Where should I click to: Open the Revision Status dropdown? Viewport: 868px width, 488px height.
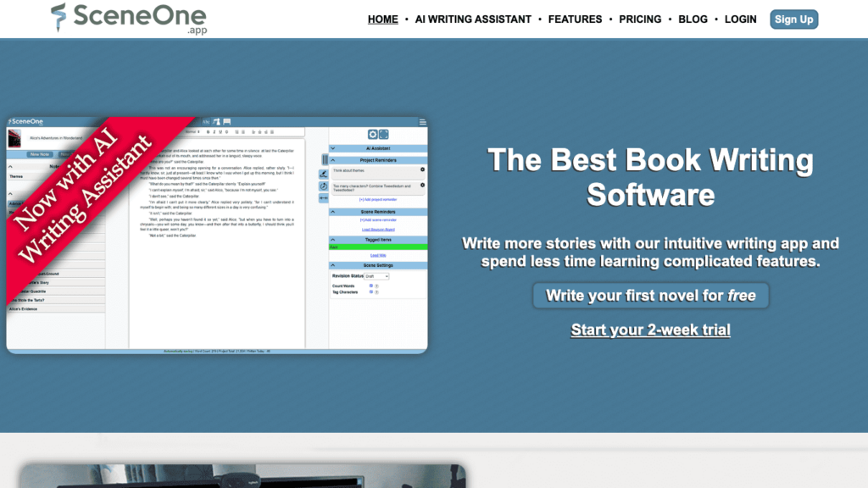[376, 276]
